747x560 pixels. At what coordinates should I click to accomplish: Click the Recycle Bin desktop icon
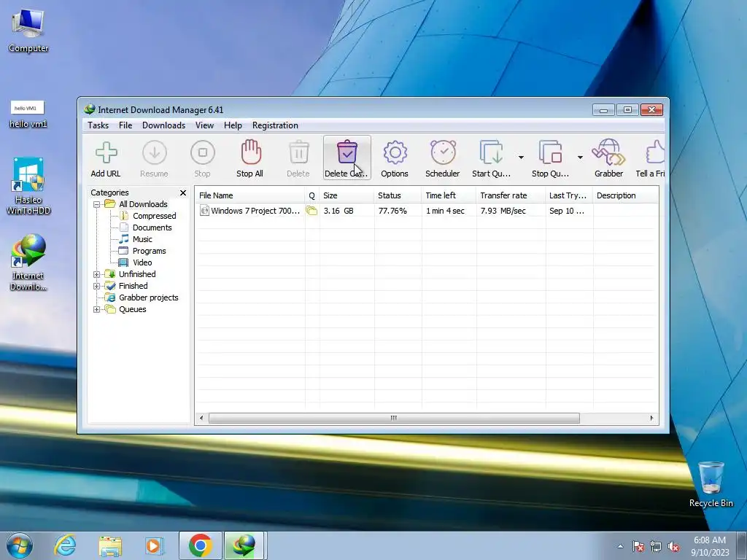[x=711, y=484]
